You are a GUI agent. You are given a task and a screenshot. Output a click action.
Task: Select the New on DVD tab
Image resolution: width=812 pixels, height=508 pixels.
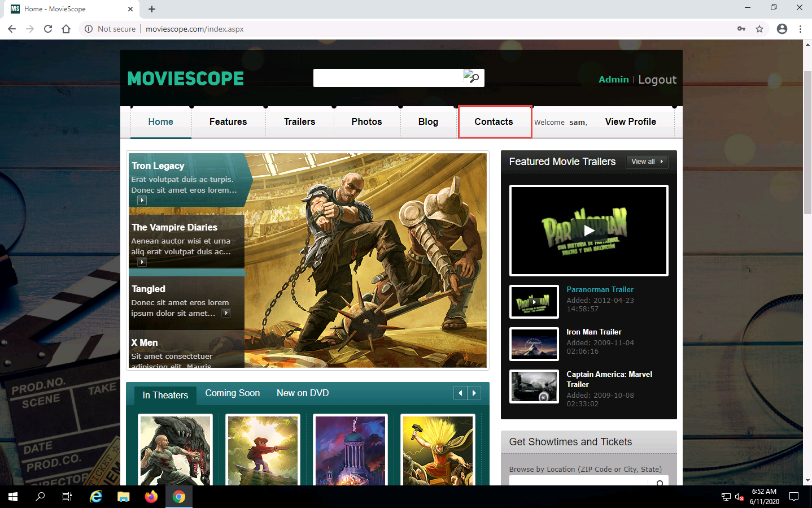pos(303,393)
